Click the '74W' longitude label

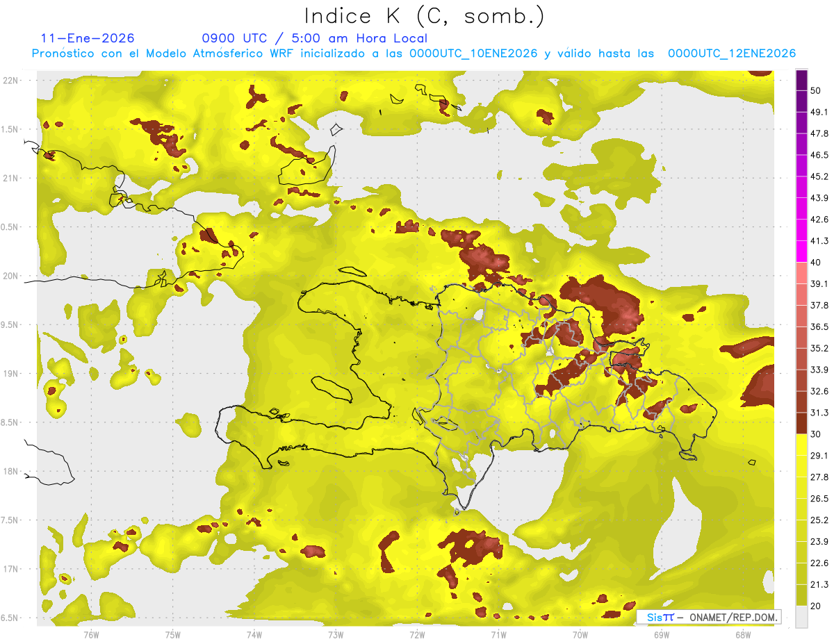pyautogui.click(x=254, y=635)
